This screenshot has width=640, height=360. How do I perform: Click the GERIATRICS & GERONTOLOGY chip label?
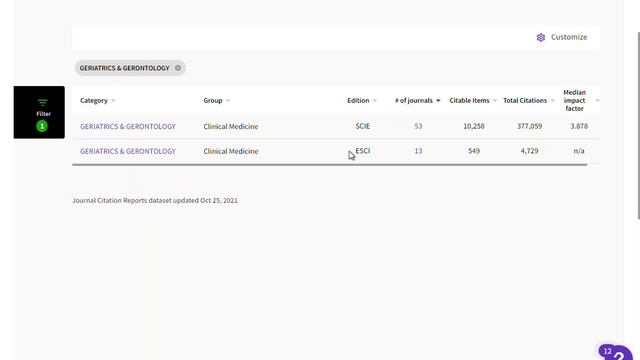click(124, 68)
